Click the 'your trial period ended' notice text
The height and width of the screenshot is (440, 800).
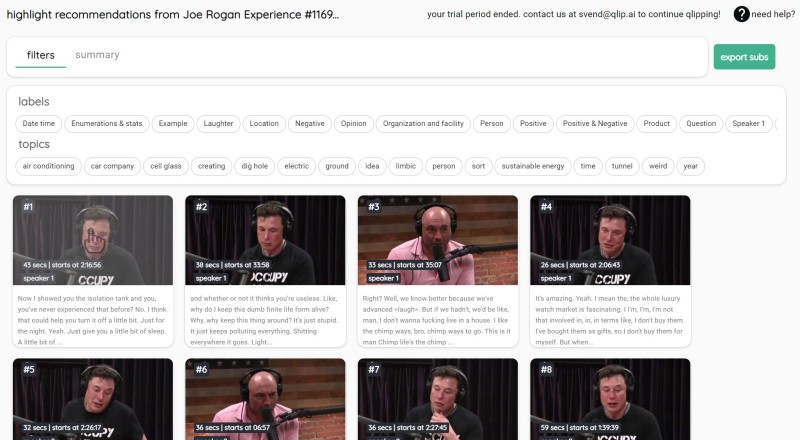pos(574,14)
